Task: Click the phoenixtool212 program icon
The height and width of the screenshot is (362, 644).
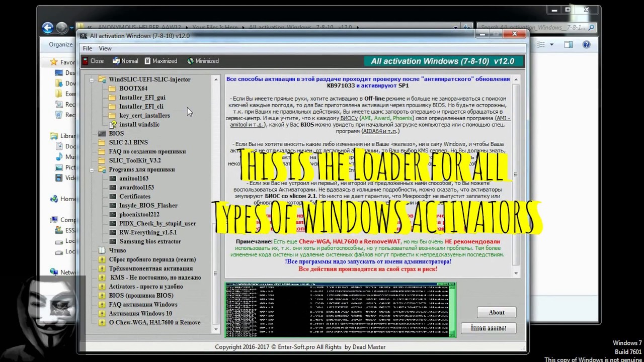Action: (x=112, y=215)
